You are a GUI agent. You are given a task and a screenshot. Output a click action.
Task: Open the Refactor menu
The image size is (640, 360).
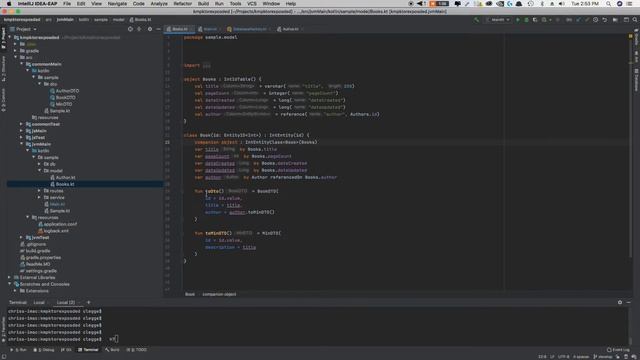click(182, 4)
